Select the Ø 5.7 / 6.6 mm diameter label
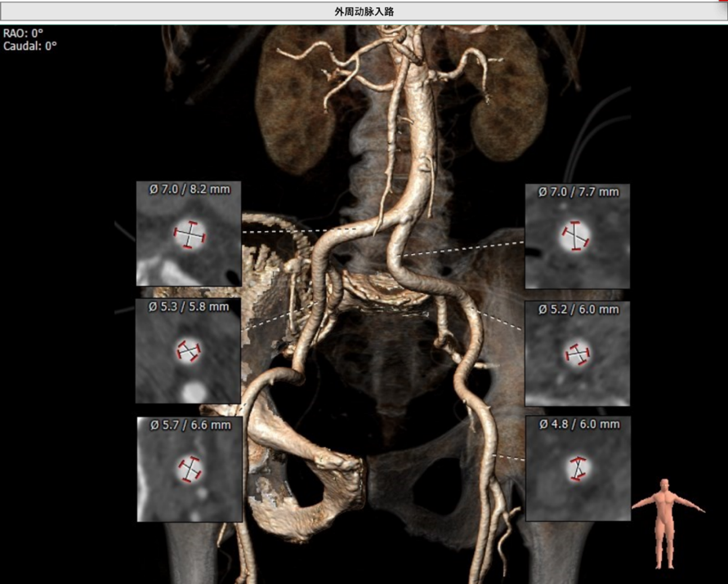Screen dimensions: 728x584 (190, 425)
